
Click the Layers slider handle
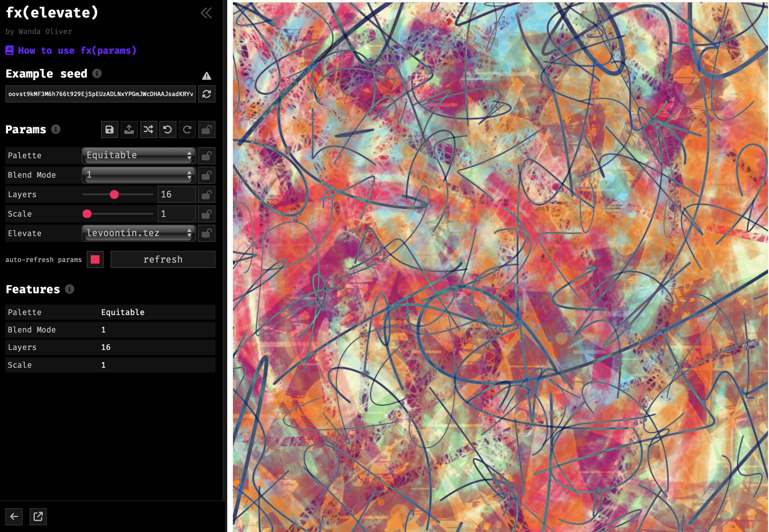tap(114, 194)
